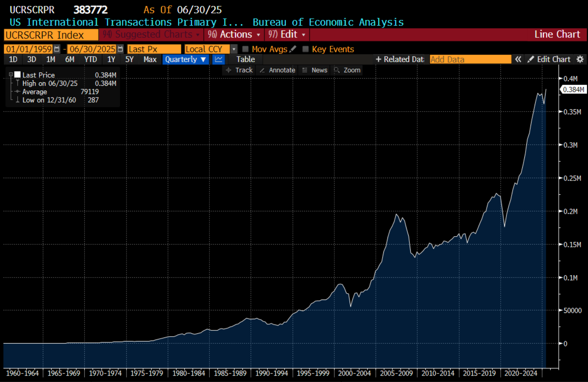This screenshot has height=382, width=588.
Task: Open the Local CCY currency dropdown
Action: click(x=234, y=49)
